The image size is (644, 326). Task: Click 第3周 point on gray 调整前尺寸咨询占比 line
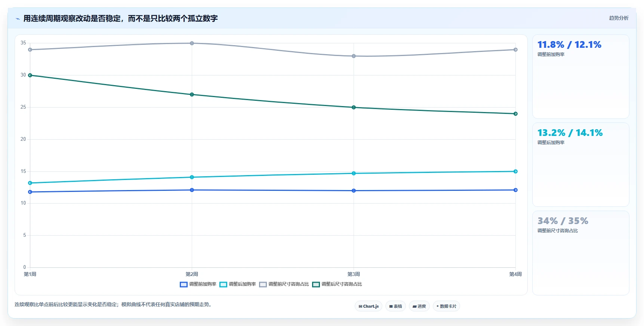pos(354,56)
